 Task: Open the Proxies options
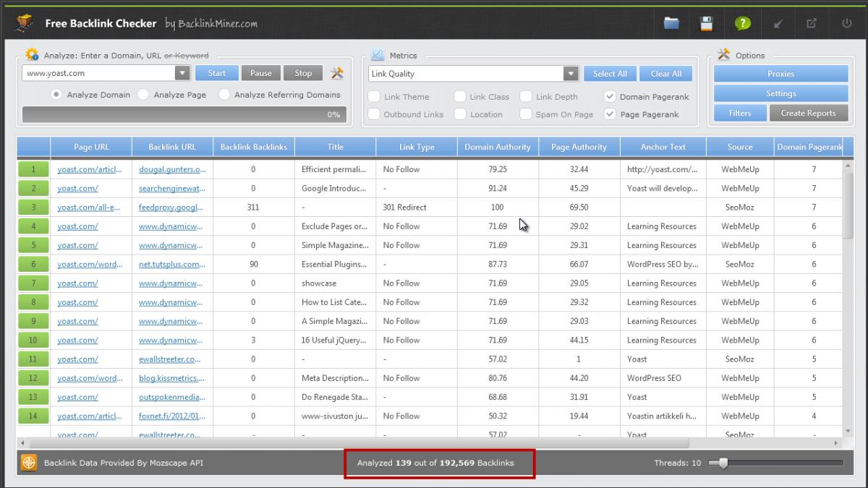coord(781,74)
